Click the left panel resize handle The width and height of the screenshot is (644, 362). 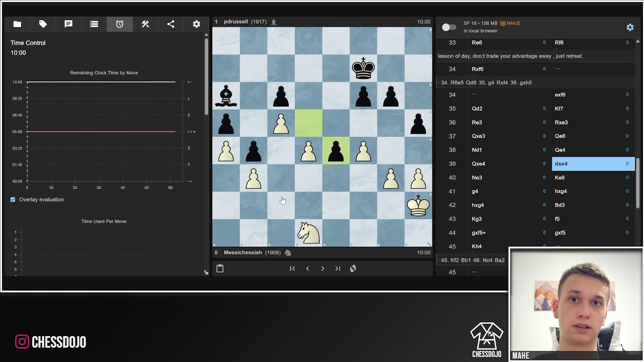206,272
